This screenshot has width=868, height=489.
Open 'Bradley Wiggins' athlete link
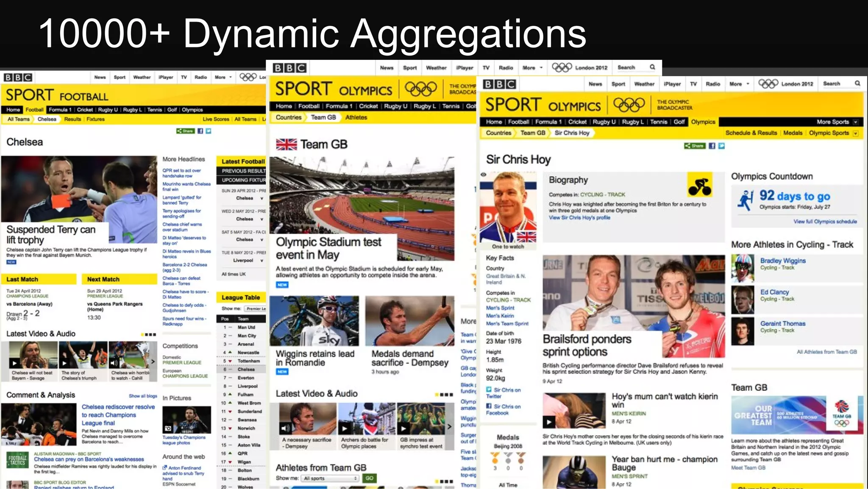coord(783,261)
